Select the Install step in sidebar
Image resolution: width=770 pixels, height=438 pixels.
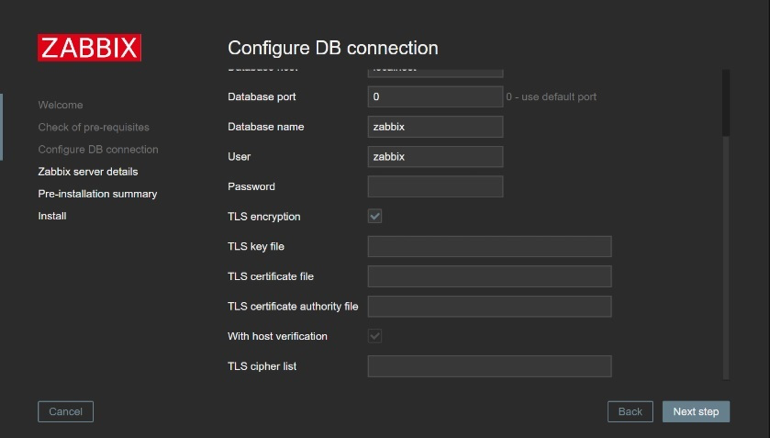tap(52, 216)
